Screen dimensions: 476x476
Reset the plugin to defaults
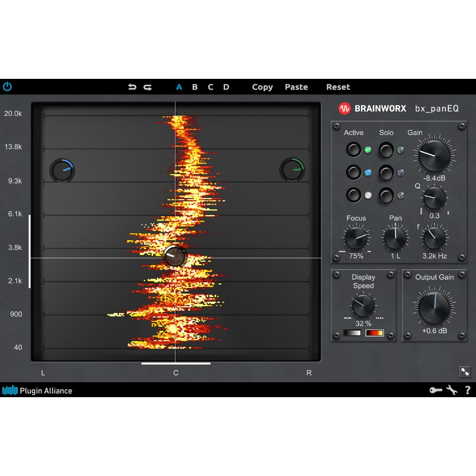338,86
